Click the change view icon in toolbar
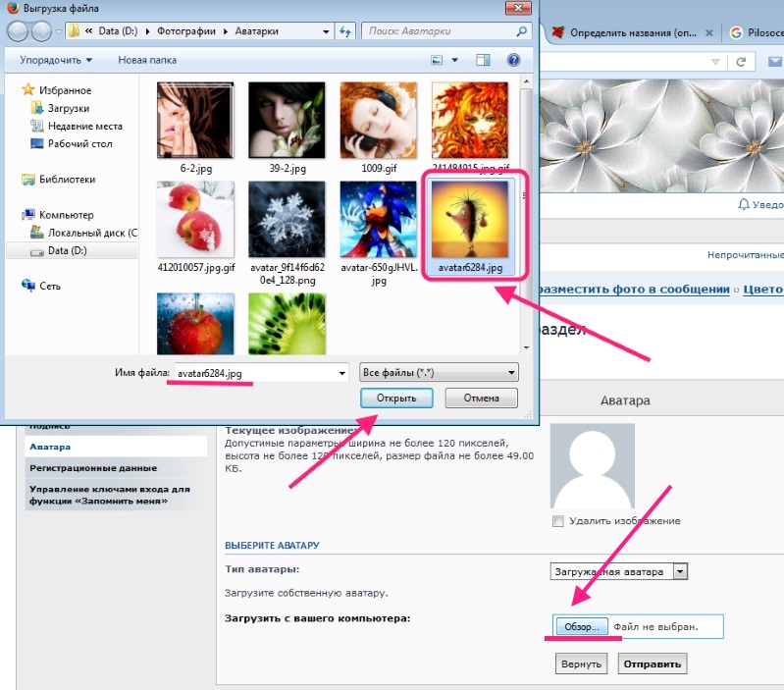Image resolution: width=784 pixels, height=690 pixels. [438, 60]
